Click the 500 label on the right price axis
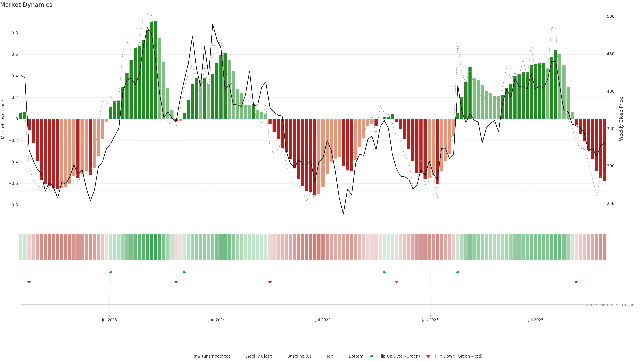644x362 pixels. click(x=610, y=16)
